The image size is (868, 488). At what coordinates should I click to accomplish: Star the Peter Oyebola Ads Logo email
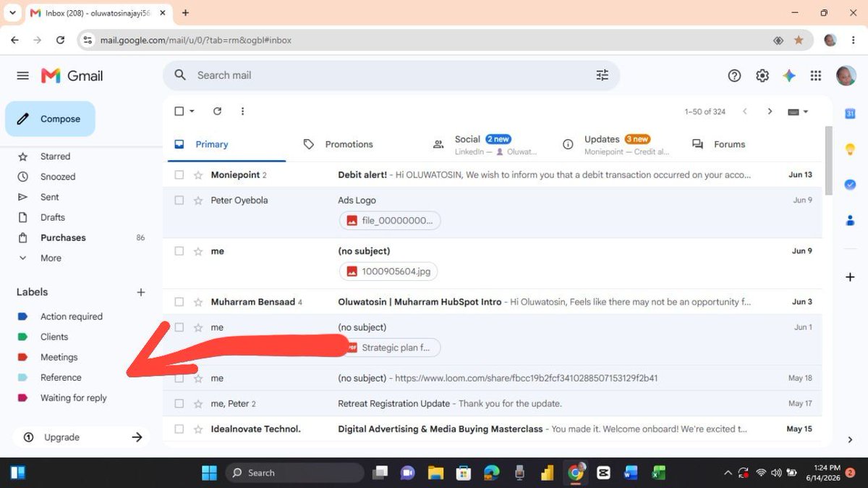coord(197,201)
